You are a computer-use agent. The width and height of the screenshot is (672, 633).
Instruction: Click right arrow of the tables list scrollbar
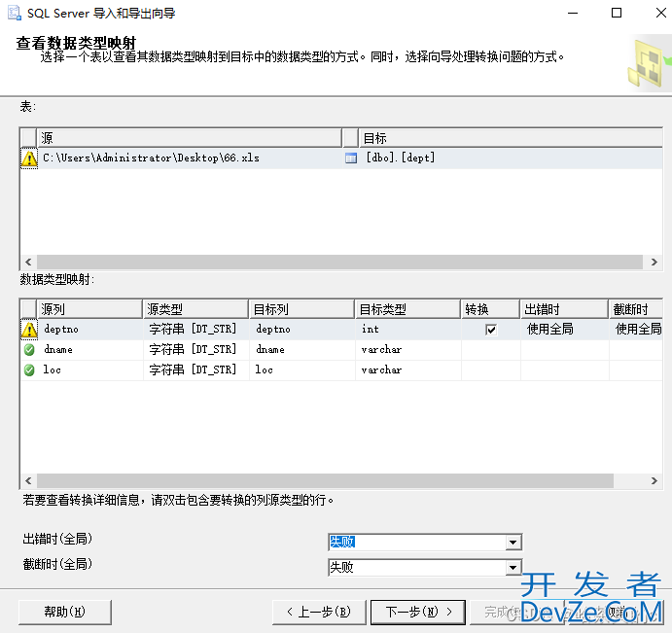[654, 262]
